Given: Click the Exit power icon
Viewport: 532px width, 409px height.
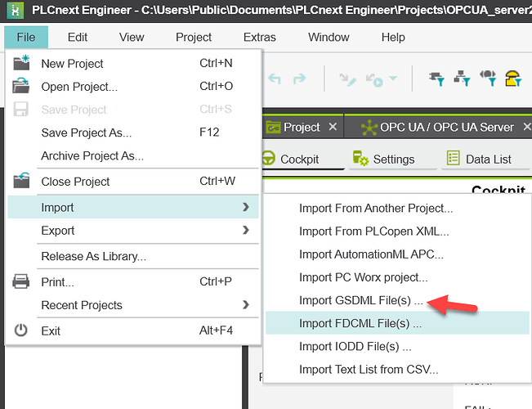Looking at the screenshot, I should 20,330.
